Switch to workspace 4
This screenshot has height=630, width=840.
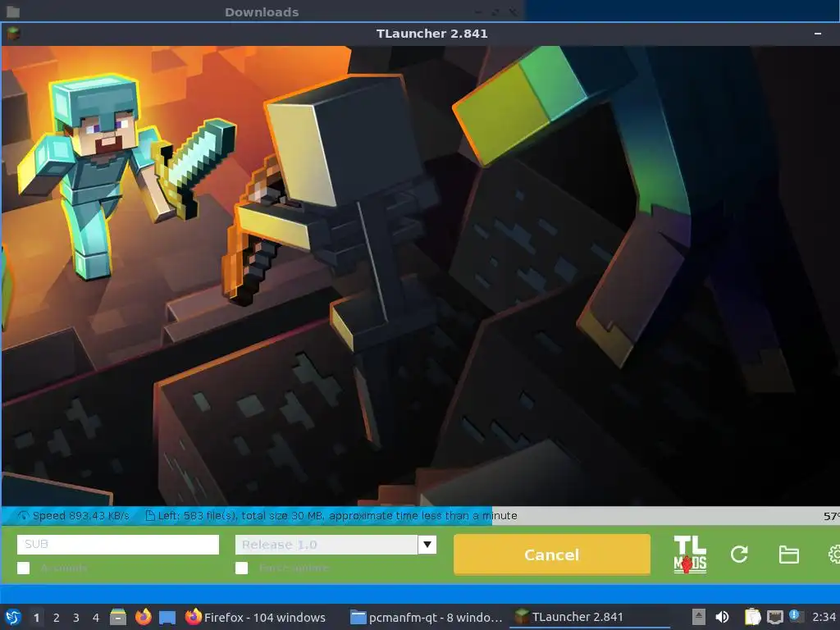point(96,618)
